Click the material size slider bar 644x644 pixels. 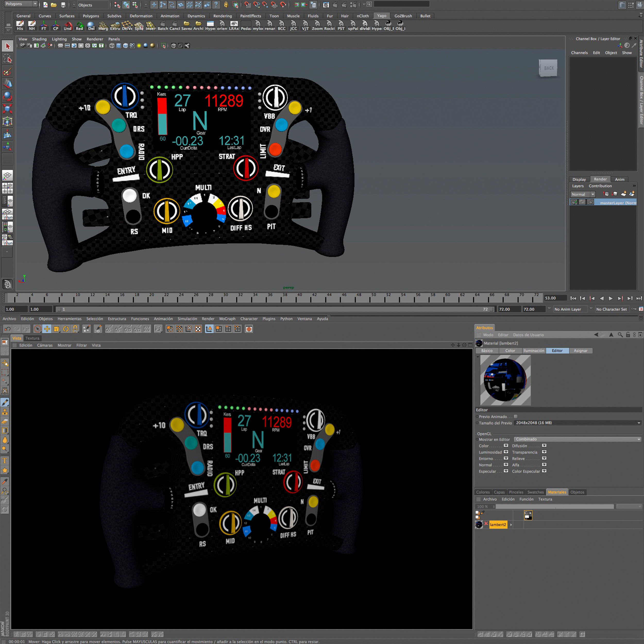point(555,507)
